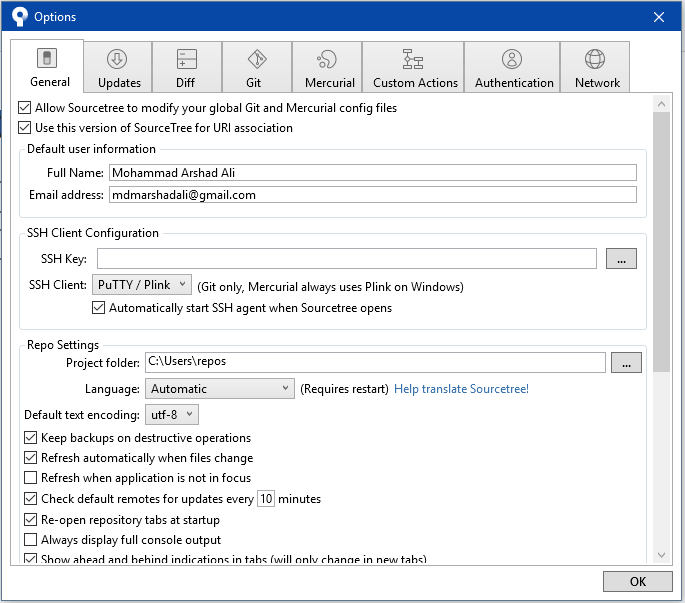Click the Updates download arrow icon

pos(117,59)
